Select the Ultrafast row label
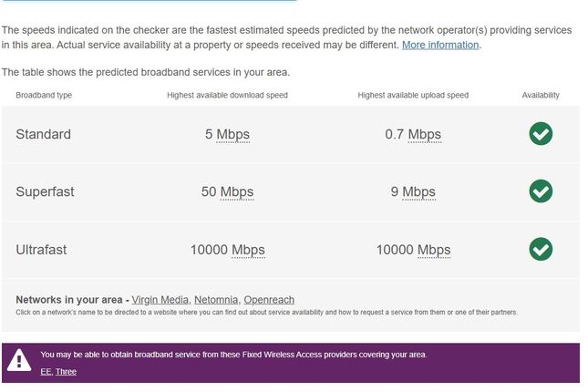The height and width of the screenshot is (392, 588). pos(41,250)
